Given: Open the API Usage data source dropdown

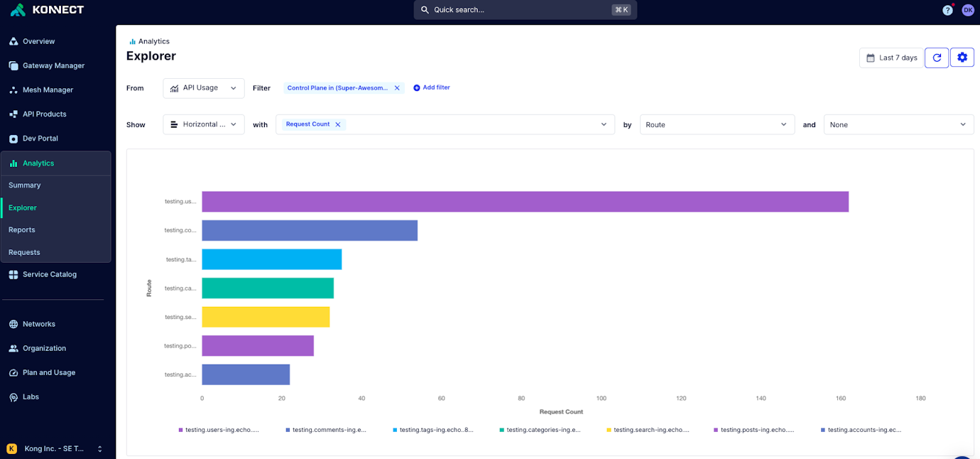Looking at the screenshot, I should pos(203,87).
